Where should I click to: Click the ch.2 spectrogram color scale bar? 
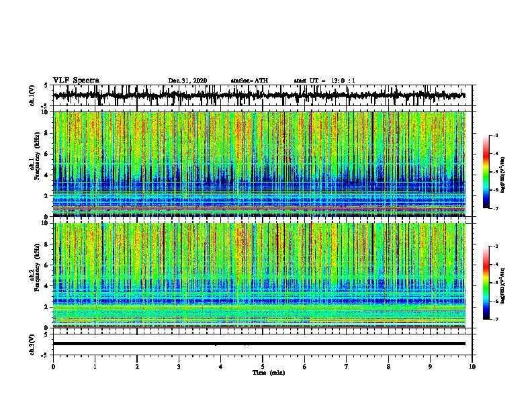point(486,283)
